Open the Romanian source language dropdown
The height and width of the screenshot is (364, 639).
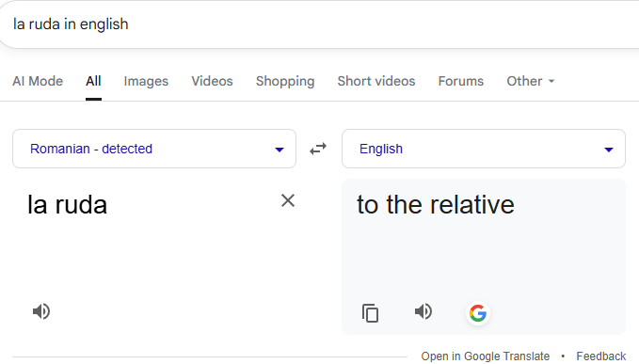click(154, 149)
